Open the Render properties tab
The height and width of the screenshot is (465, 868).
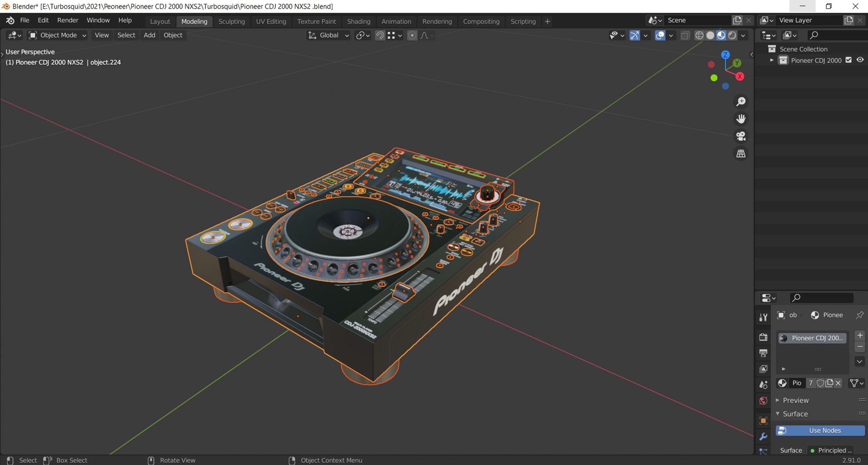(x=763, y=337)
